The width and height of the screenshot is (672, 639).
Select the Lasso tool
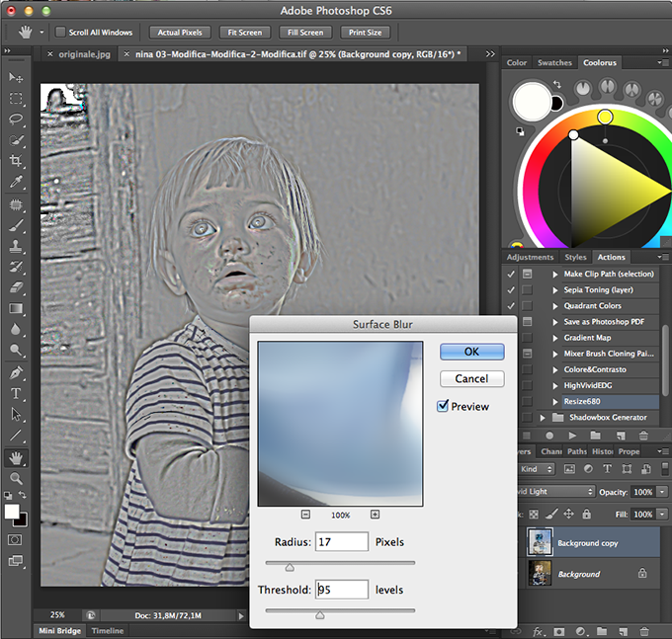[16, 120]
